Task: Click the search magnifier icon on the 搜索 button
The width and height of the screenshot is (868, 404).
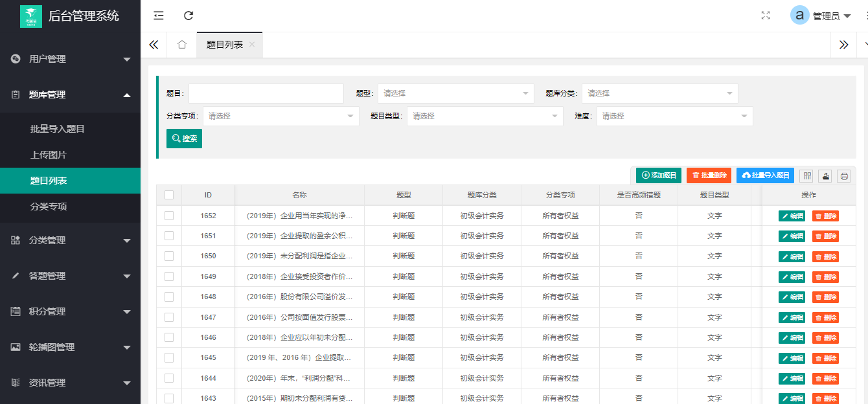Action: 175,139
